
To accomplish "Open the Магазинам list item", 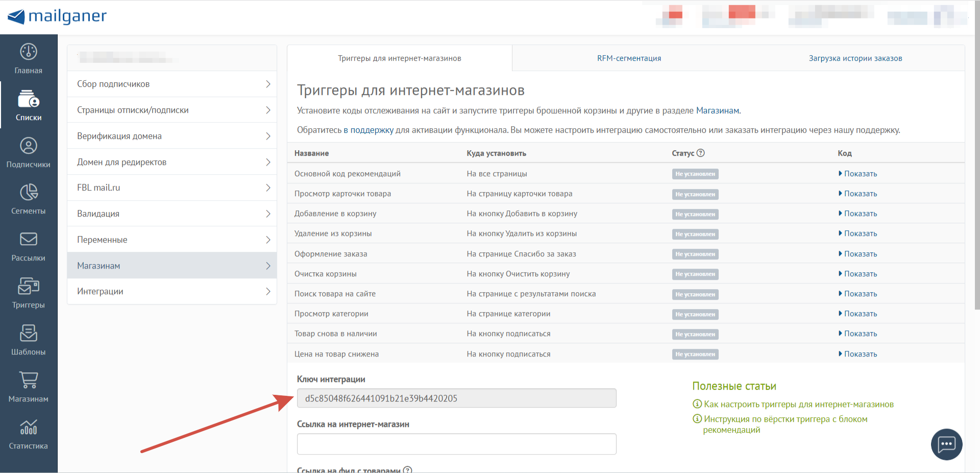I will (172, 266).
